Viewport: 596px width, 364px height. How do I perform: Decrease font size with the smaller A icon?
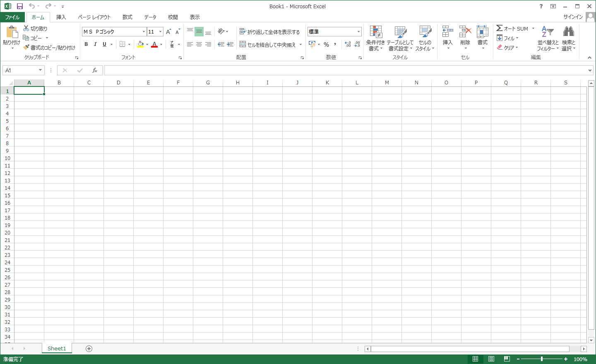point(178,31)
